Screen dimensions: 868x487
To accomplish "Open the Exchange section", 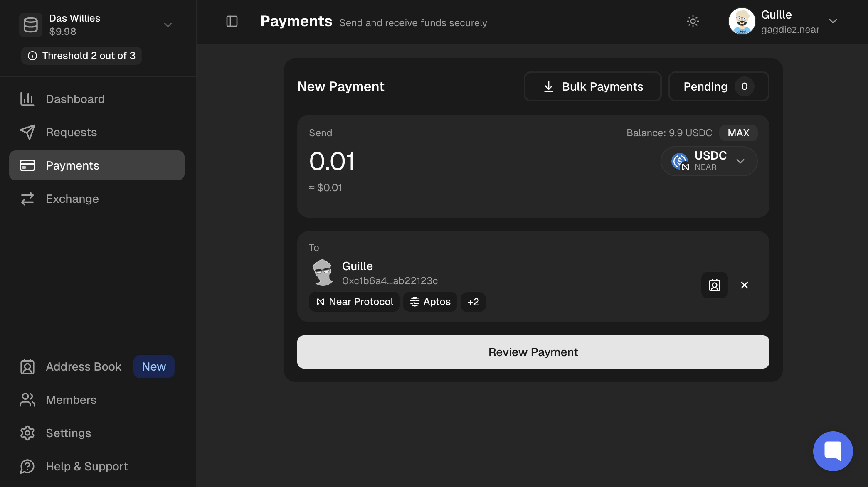I will pyautogui.click(x=72, y=199).
